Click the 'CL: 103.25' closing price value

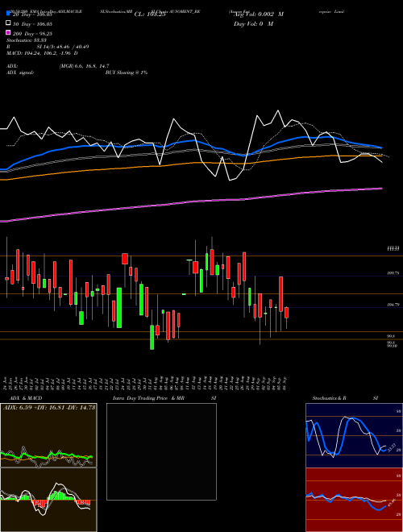click(150, 15)
